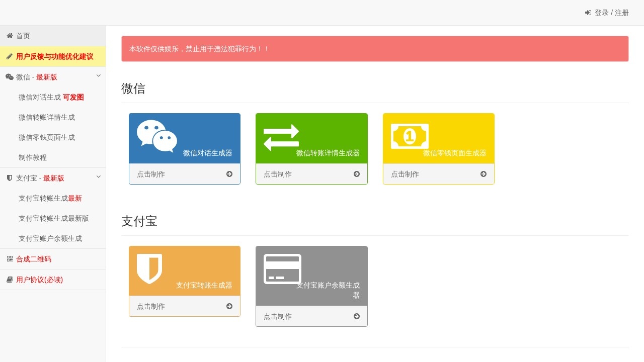Viewport: 644px width, 362px height.
Task: Click the book icon next to 用户协议(必读)
Action: point(10,279)
